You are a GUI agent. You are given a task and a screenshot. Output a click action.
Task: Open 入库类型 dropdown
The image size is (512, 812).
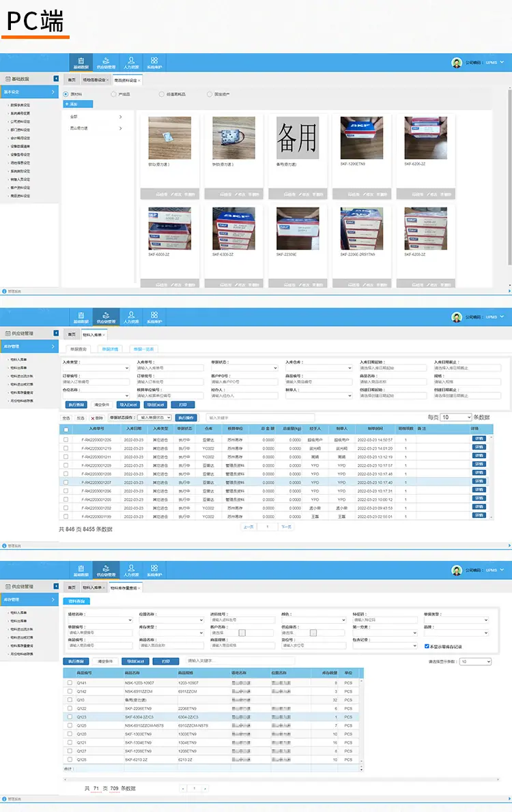96,368
